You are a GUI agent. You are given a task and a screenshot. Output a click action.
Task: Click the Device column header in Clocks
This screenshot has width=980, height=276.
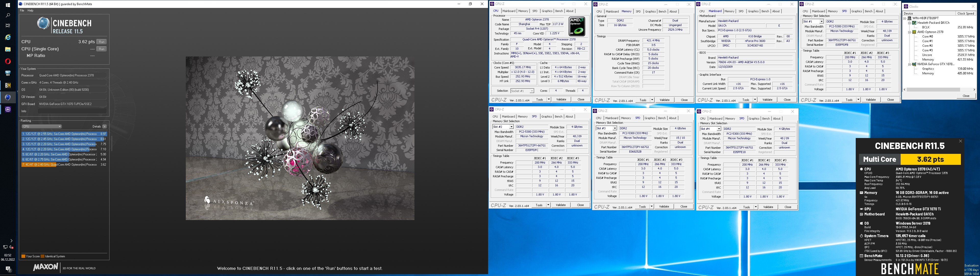929,13
